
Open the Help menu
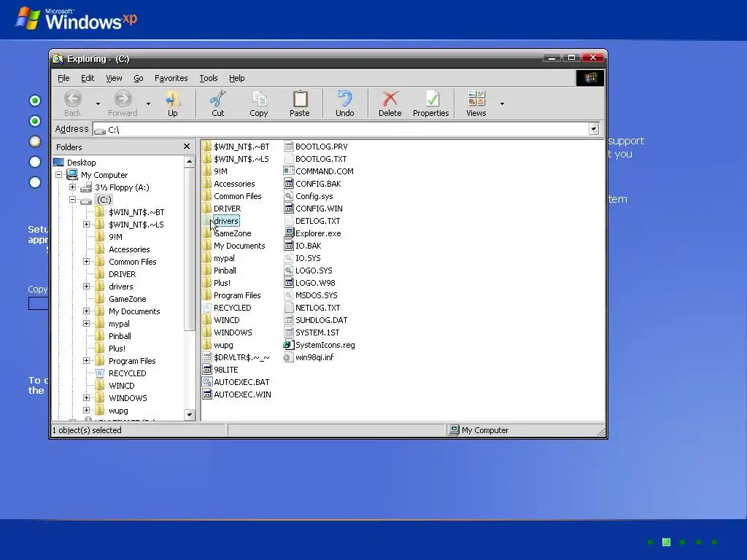237,78
